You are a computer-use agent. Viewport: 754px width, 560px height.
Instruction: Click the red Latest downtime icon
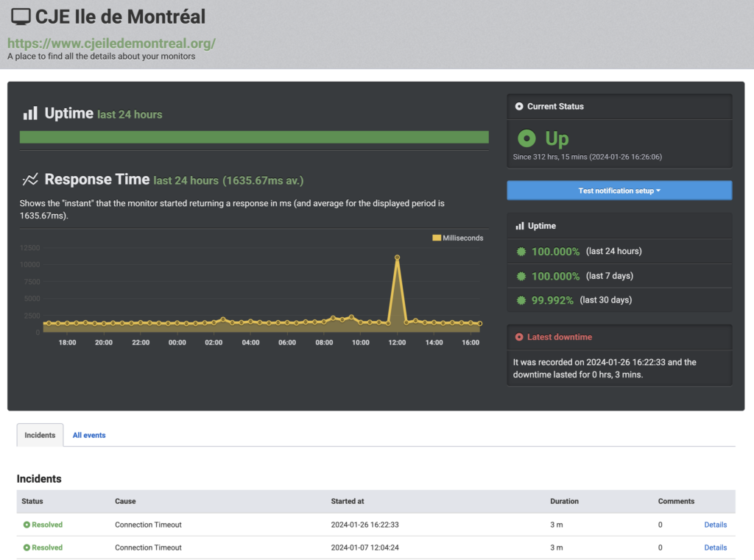click(x=519, y=337)
